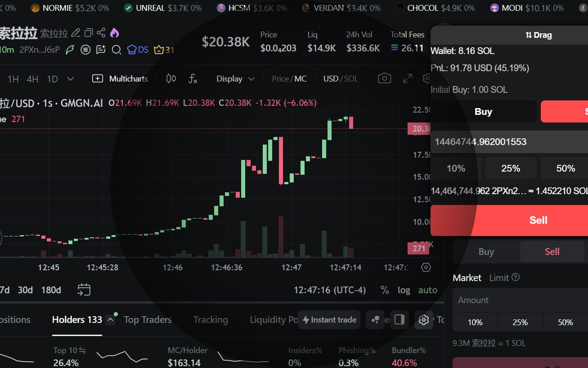Choose 25% in the floating panel
Image resolution: width=588 pixels, height=368 pixels.
coord(511,168)
